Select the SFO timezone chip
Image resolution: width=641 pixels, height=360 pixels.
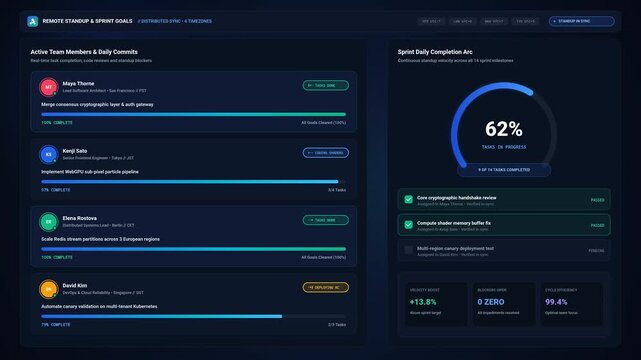click(431, 21)
